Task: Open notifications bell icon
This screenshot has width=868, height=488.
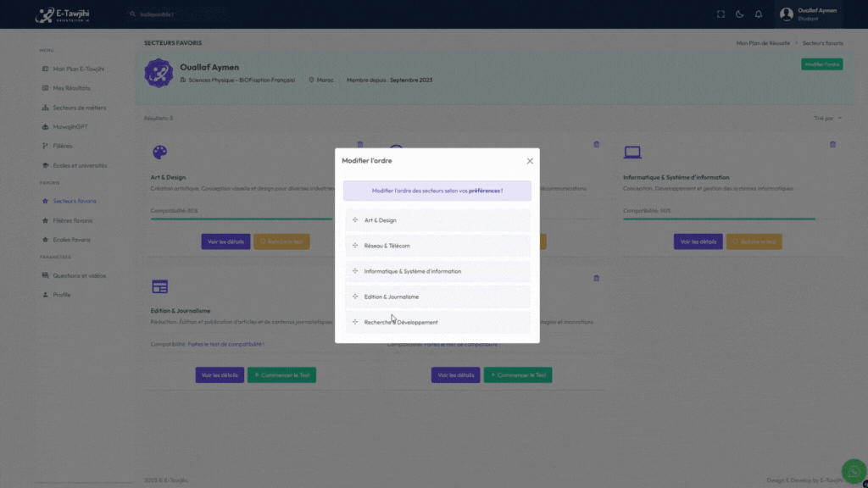Action: pos(759,14)
